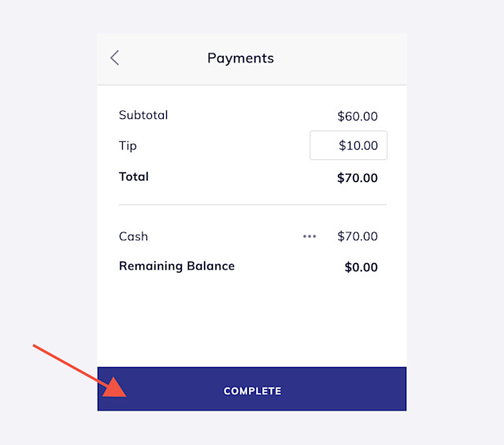Click the bold Total label
This screenshot has height=445, width=504.
click(134, 176)
